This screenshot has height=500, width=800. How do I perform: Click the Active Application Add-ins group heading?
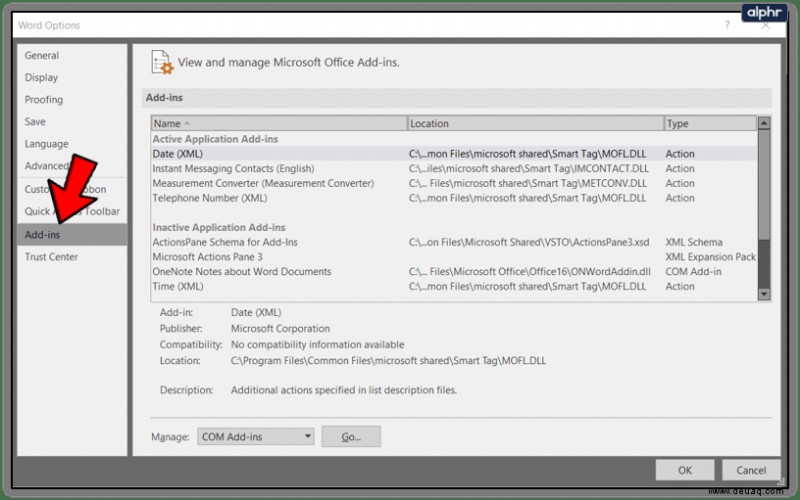[x=215, y=139]
